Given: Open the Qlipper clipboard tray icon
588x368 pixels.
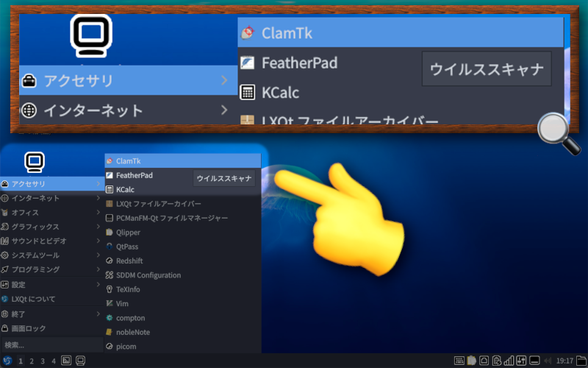Looking at the screenshot, I should [x=471, y=361].
